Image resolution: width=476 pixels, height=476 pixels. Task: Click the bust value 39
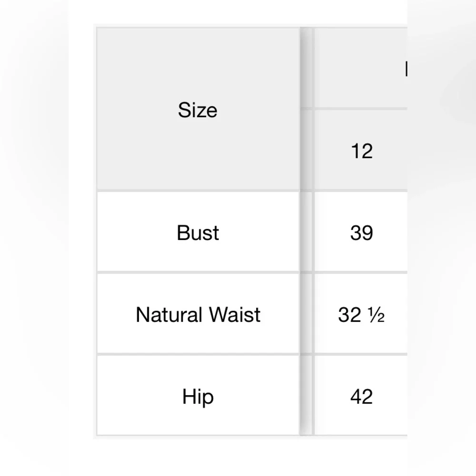click(361, 233)
